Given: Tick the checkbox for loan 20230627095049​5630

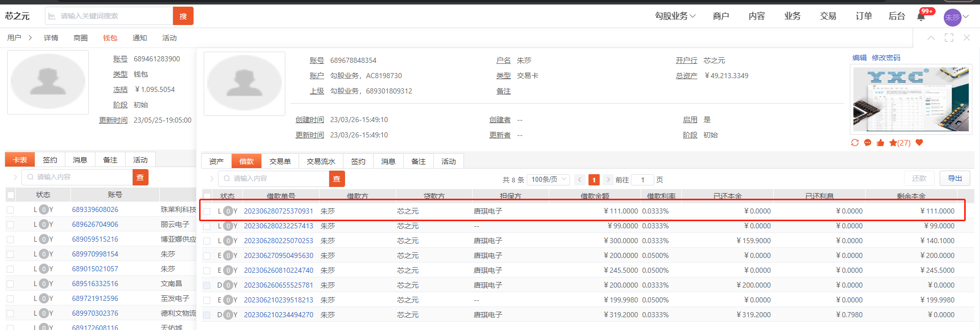Looking at the screenshot, I should (207, 255).
